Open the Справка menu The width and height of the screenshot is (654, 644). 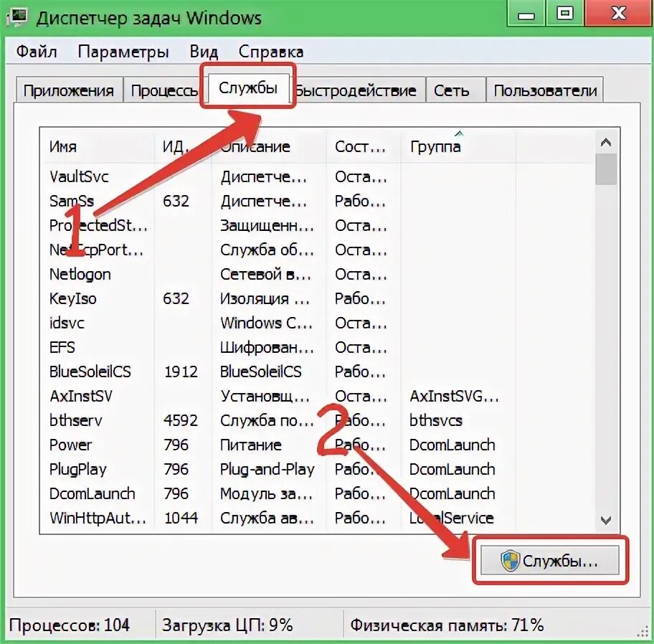coord(270,52)
